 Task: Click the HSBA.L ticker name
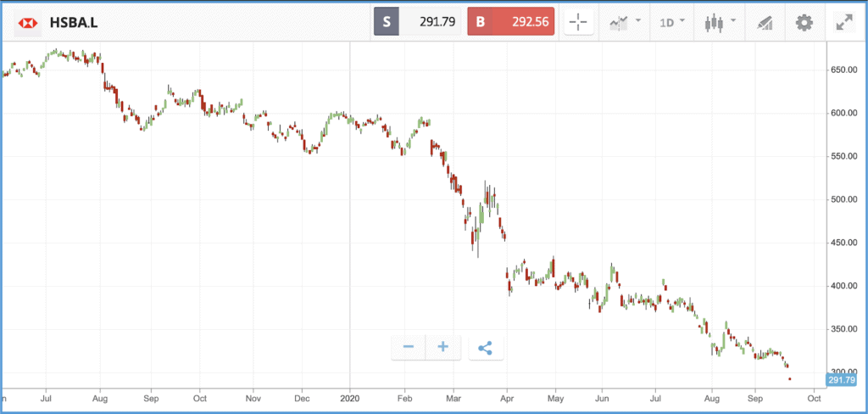(x=74, y=23)
